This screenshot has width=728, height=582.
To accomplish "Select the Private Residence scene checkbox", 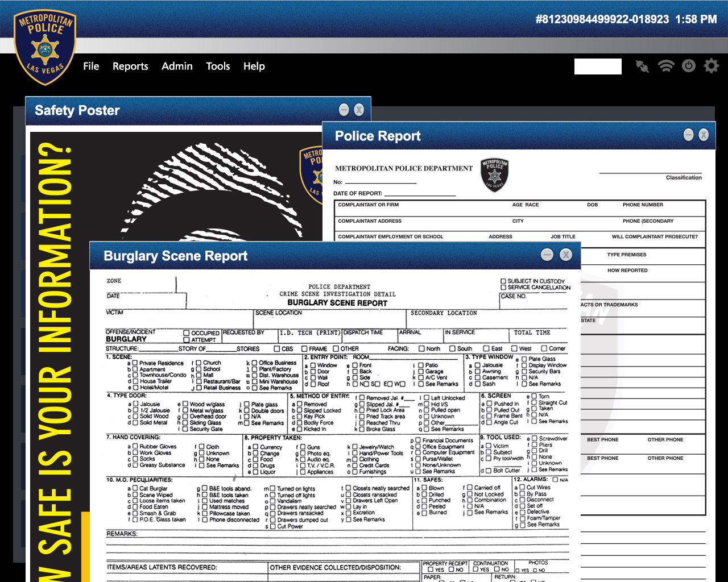I will (x=135, y=363).
